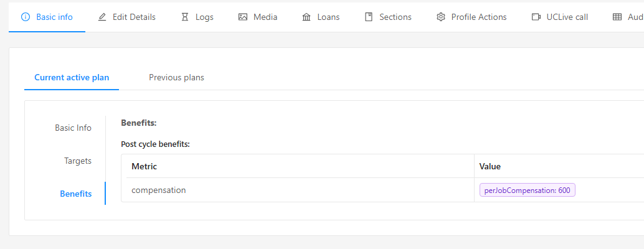The image size is (644, 249).
Task: Click the table icon on the last tab
Action: 617,17
